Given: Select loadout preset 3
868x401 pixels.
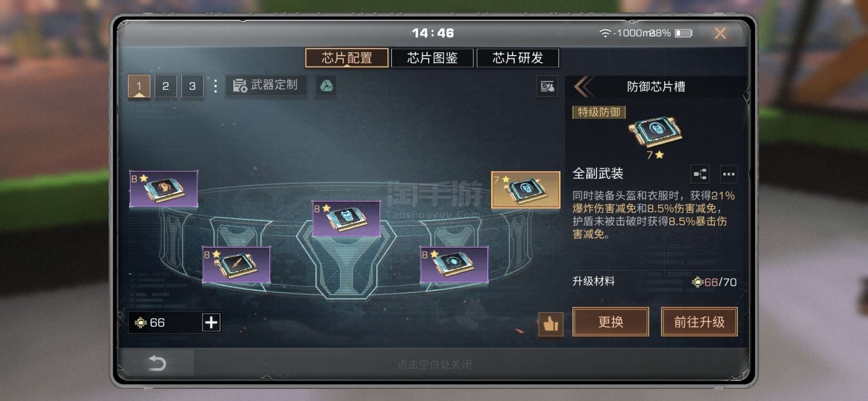Looking at the screenshot, I should pos(193,86).
